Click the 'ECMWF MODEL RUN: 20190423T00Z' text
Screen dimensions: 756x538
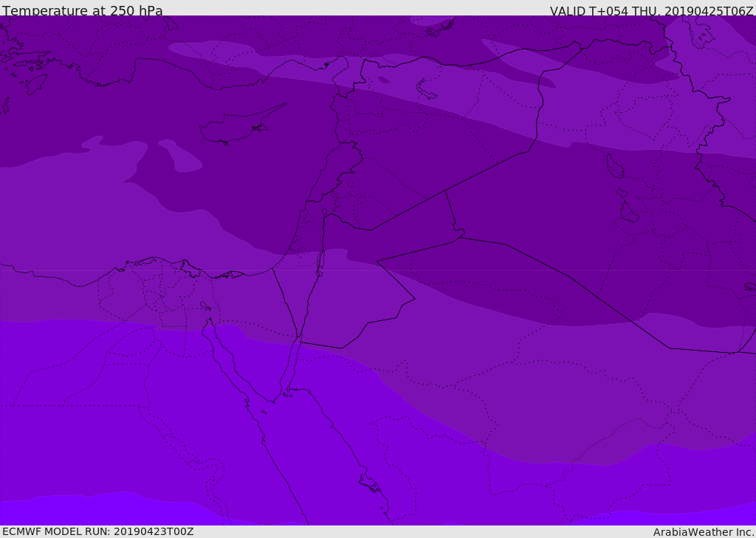(x=98, y=531)
